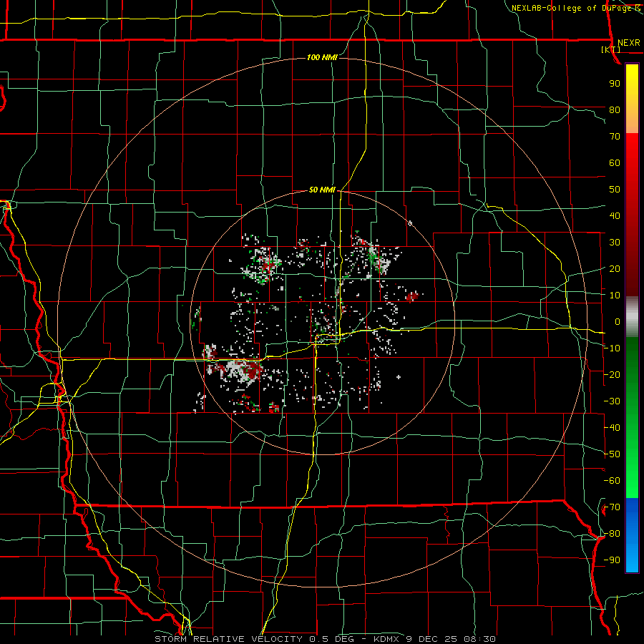
Task: Select the 30 value on velocity scale
Action: tap(615, 243)
